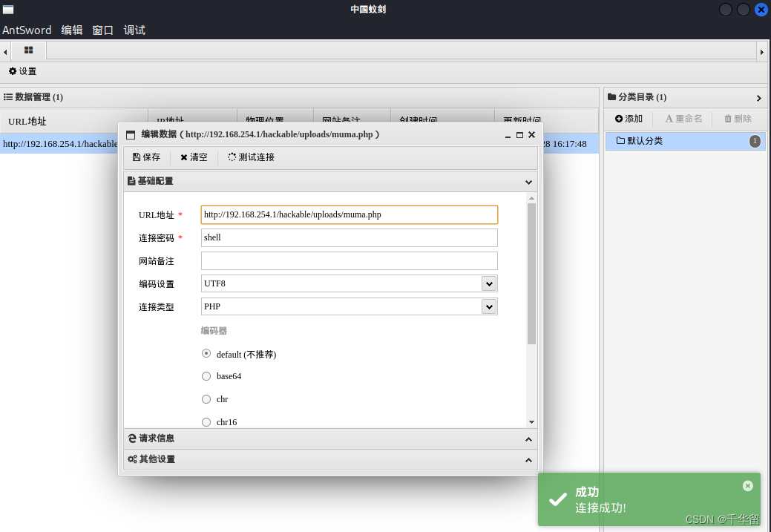Open the AntSword menu
Screen dimensions: 771x532
(27, 30)
